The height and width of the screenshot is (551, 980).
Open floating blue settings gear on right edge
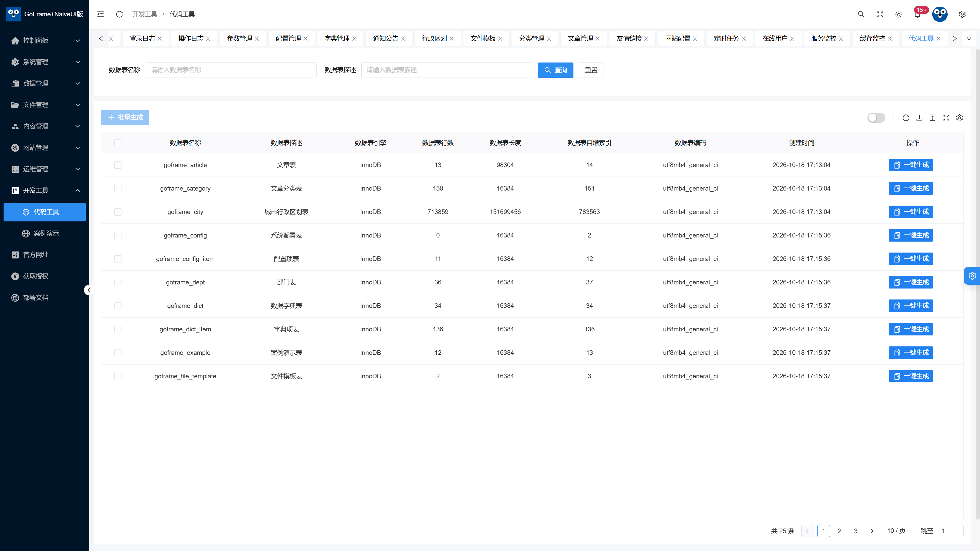[x=972, y=276]
